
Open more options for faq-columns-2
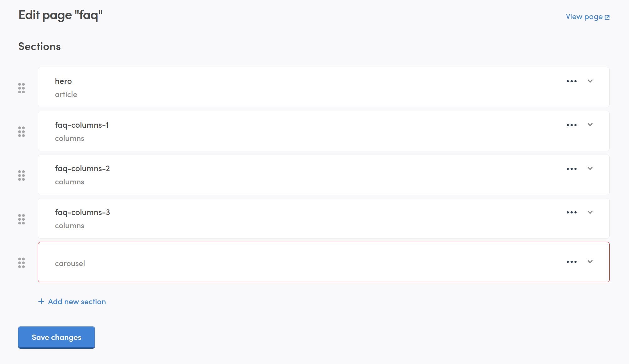point(571,169)
